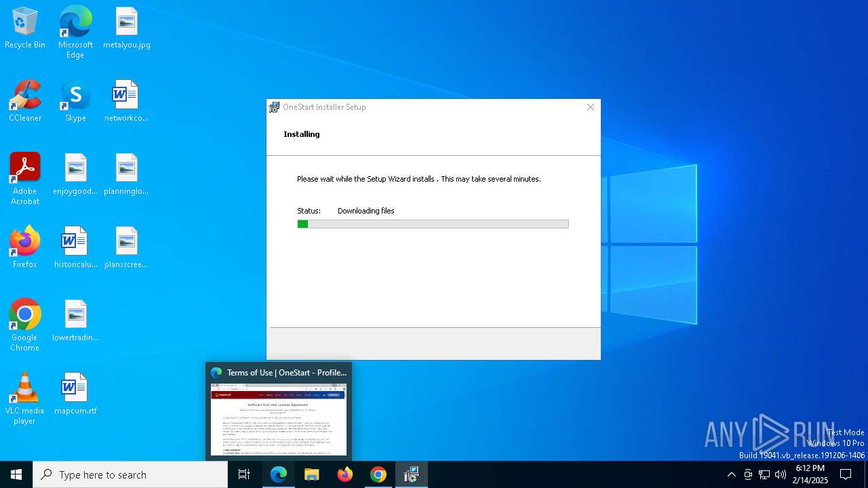Launch Microsoft Edge from the desktop
This screenshot has height=488, width=868.
[75, 33]
